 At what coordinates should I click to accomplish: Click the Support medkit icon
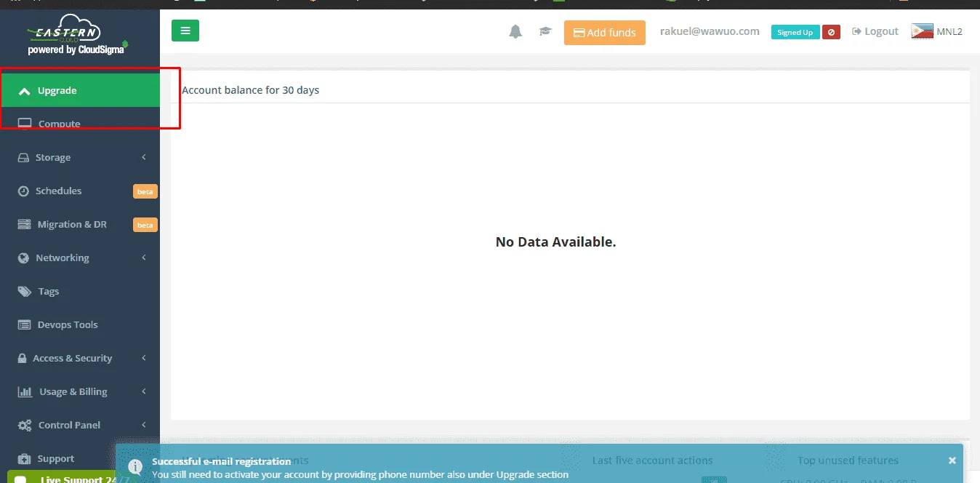tap(24, 458)
